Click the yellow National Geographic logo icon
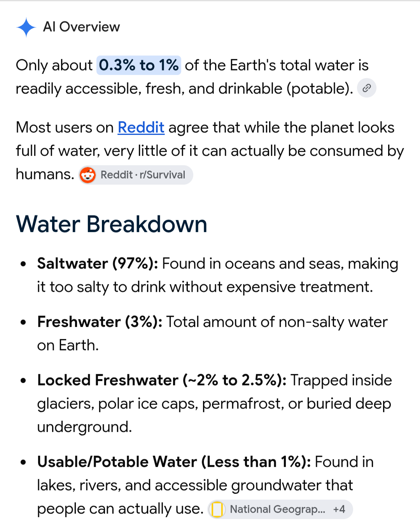420x532 pixels. (217, 509)
